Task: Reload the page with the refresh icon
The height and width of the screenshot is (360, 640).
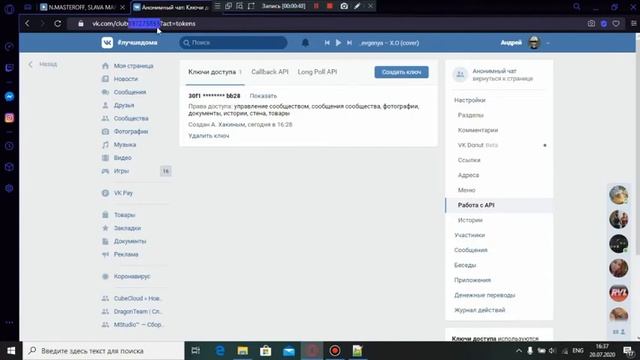Action: tap(58, 23)
